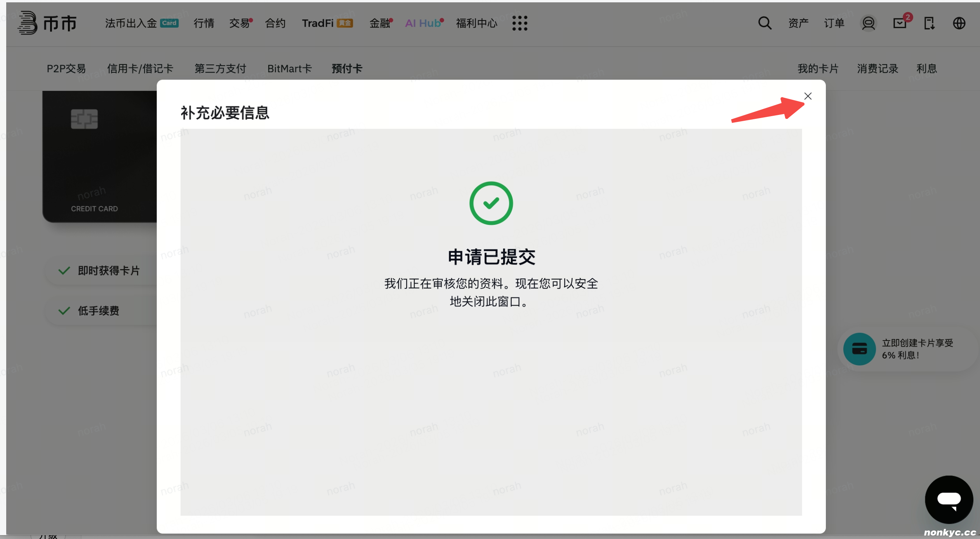Expand the 法币出入金 menu
The height and width of the screenshot is (539, 980).
(x=131, y=23)
